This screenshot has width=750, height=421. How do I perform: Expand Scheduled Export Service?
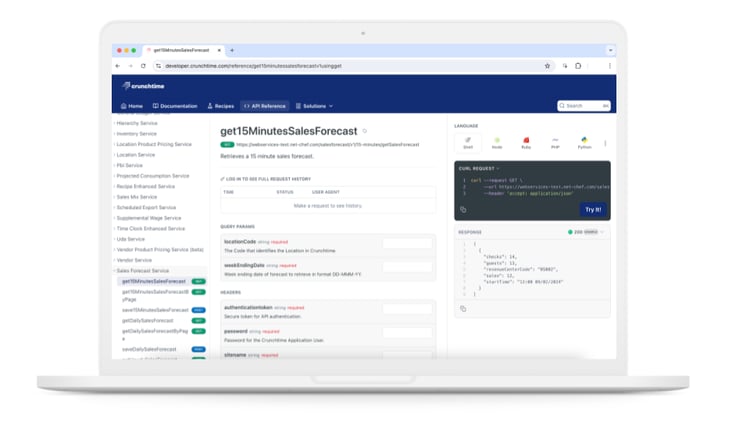[x=146, y=208]
